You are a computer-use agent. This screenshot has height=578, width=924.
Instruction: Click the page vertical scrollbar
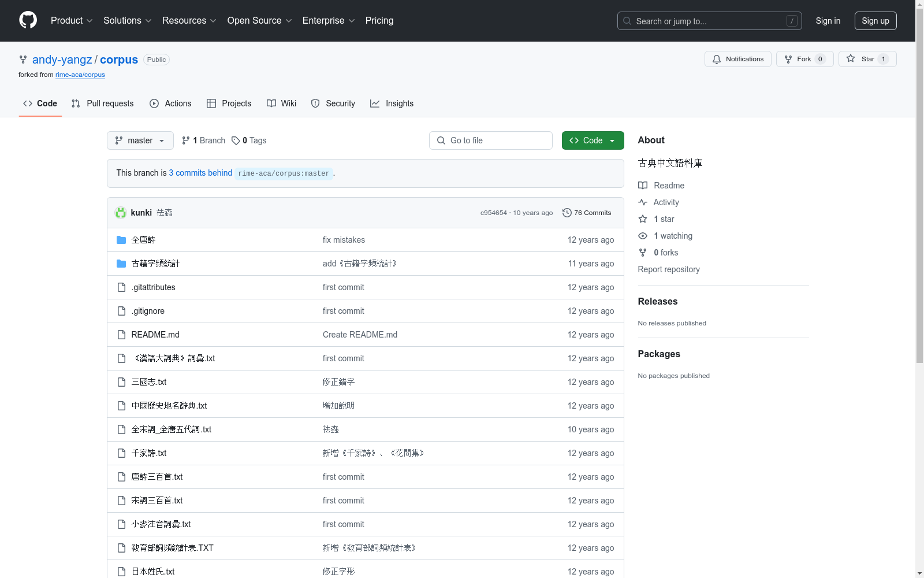pos(919,185)
